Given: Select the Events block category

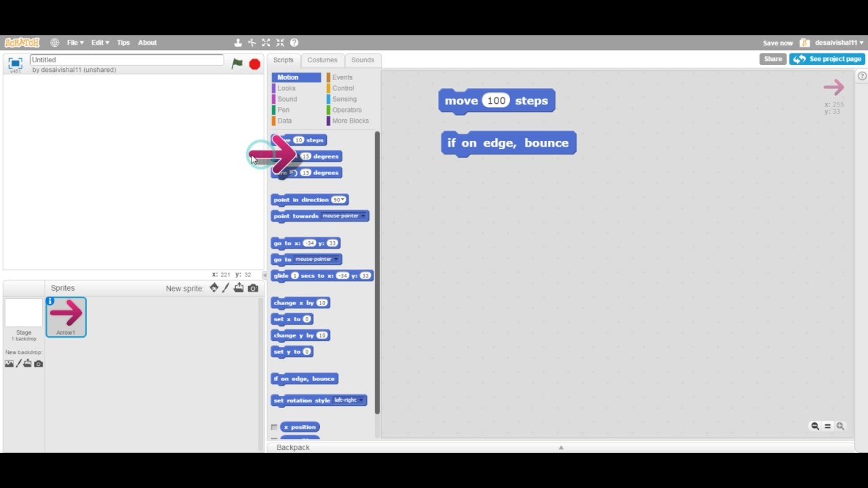Looking at the screenshot, I should tap(342, 77).
